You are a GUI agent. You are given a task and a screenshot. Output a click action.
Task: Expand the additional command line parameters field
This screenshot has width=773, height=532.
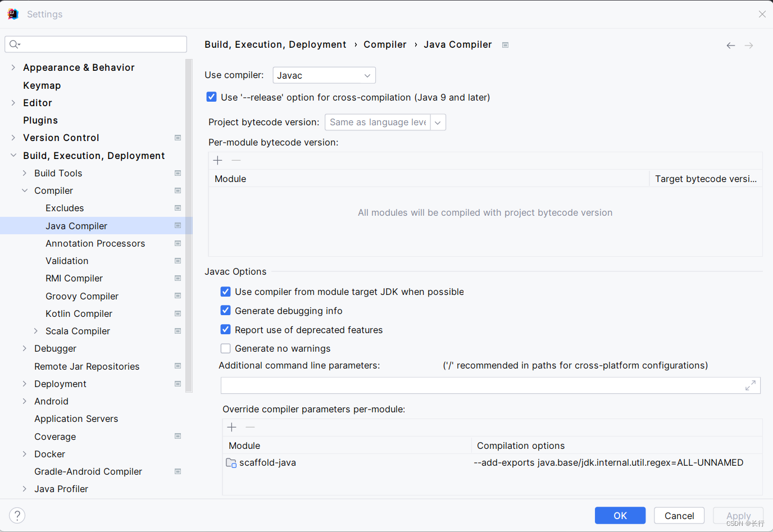pyautogui.click(x=750, y=385)
